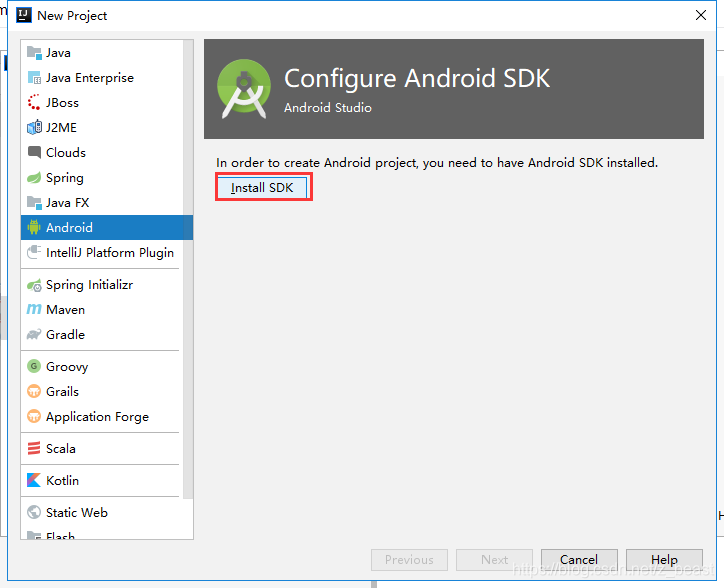The height and width of the screenshot is (588, 724).
Task: Select the highlighted Android entry
Action: [x=107, y=227]
